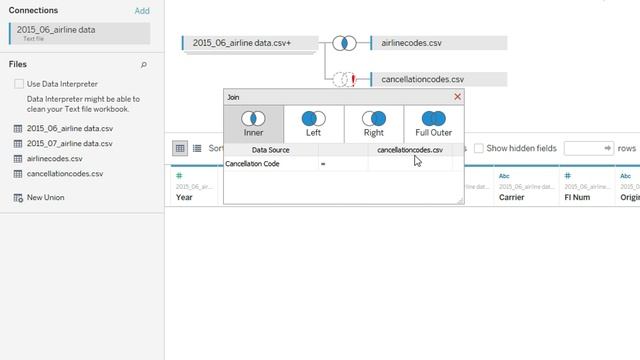Choose the Left join type
Image resolution: width=640 pixels, height=360 pixels.
pos(313,124)
